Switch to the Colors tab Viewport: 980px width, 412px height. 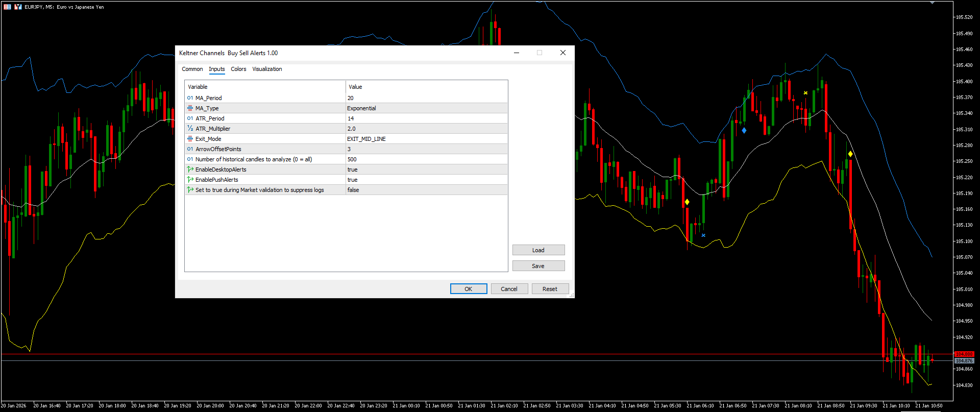[x=238, y=69]
